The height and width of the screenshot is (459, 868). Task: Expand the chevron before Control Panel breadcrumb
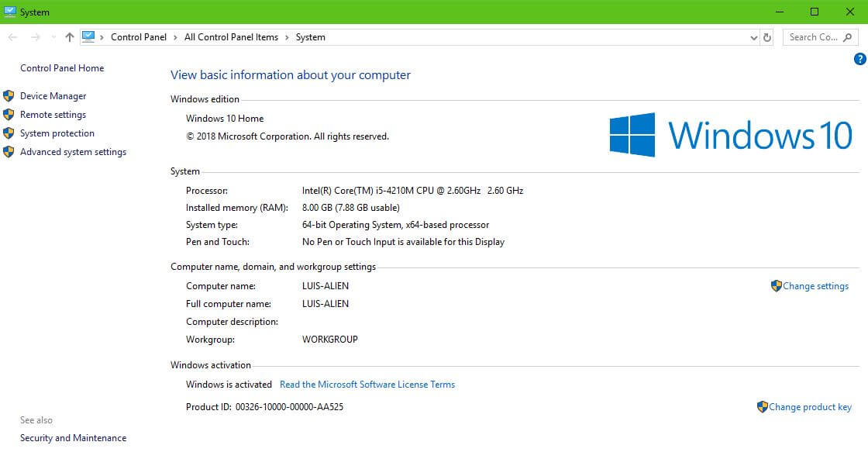[102, 37]
